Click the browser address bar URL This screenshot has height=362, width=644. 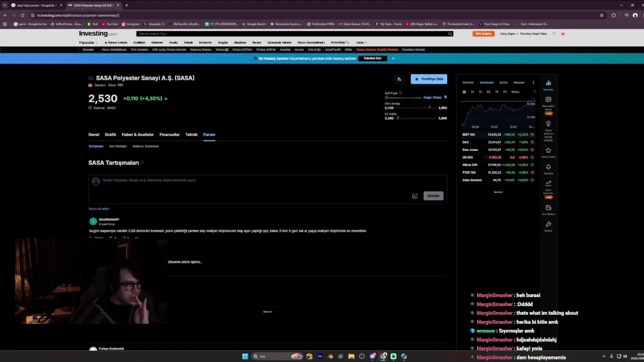pyautogui.click(x=78, y=15)
